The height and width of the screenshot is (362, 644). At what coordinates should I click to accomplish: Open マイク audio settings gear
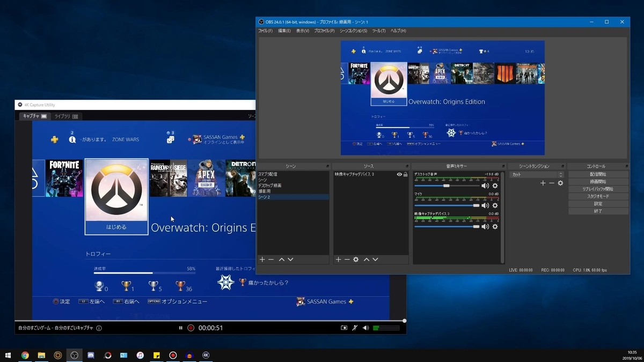point(495,205)
